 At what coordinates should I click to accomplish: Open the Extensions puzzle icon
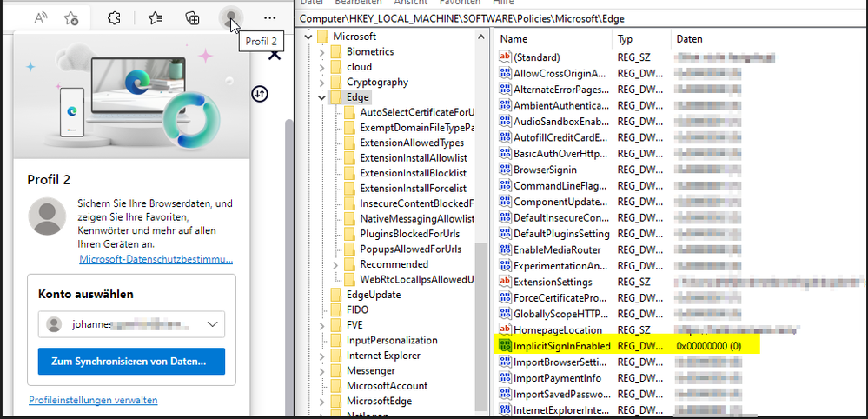[114, 18]
